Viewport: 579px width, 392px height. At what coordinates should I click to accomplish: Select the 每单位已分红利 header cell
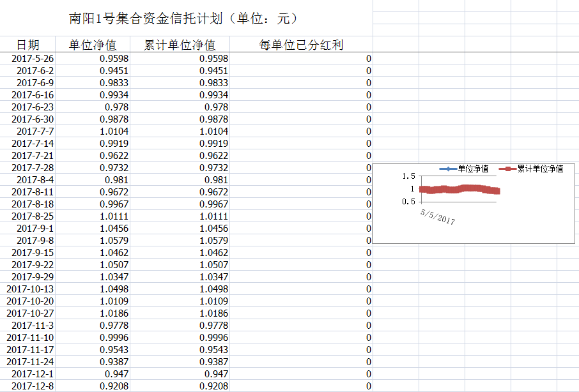click(x=301, y=45)
